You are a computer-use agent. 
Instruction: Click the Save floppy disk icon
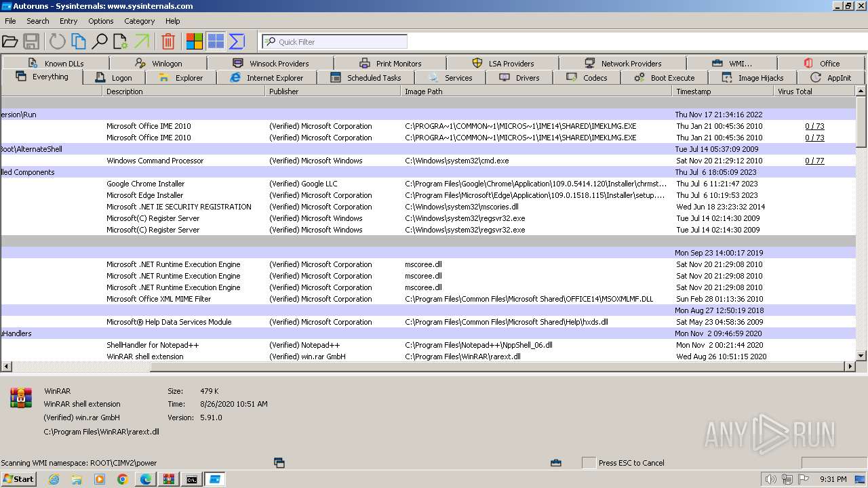[31, 41]
